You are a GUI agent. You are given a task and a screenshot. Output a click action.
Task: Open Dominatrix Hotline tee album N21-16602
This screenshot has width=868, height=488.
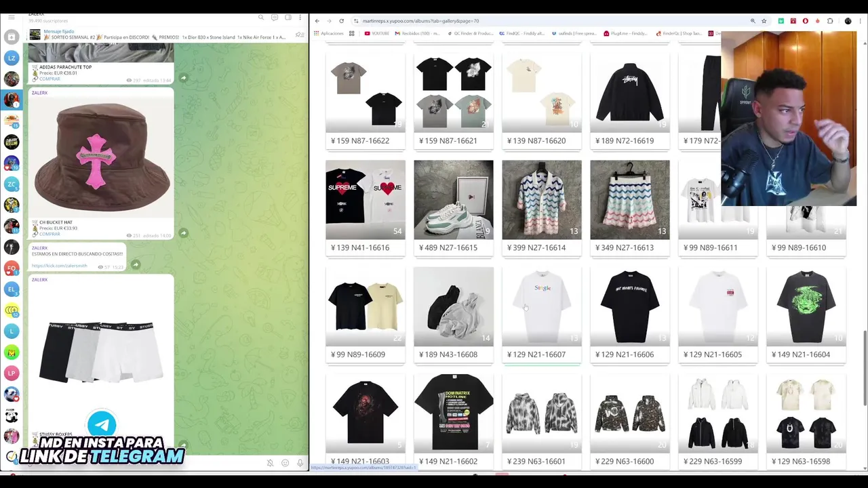454,413
